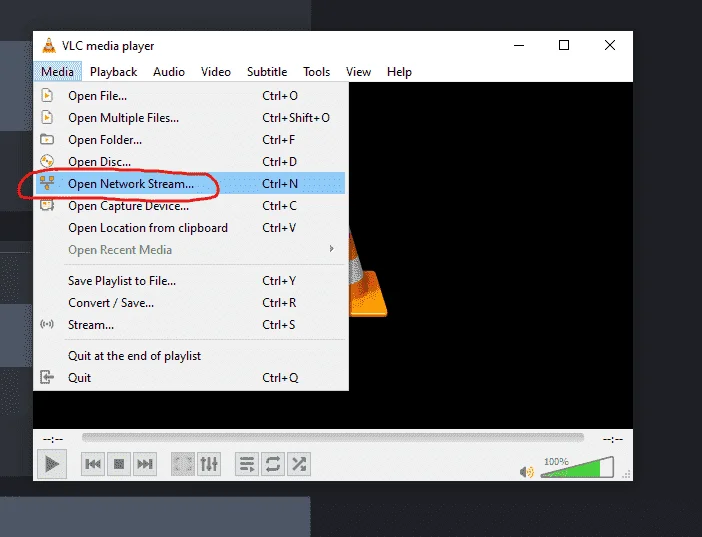Click the remaining time label at right

(612, 439)
